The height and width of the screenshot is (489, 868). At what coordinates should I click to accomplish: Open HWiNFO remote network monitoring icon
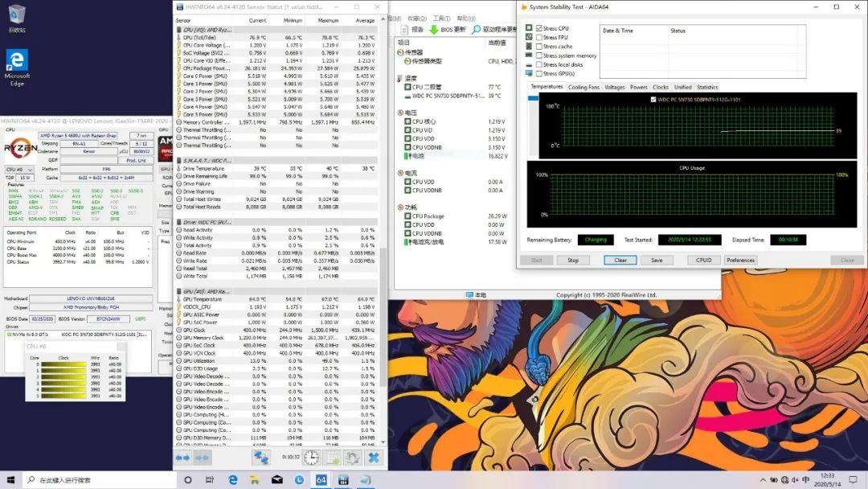[260, 458]
